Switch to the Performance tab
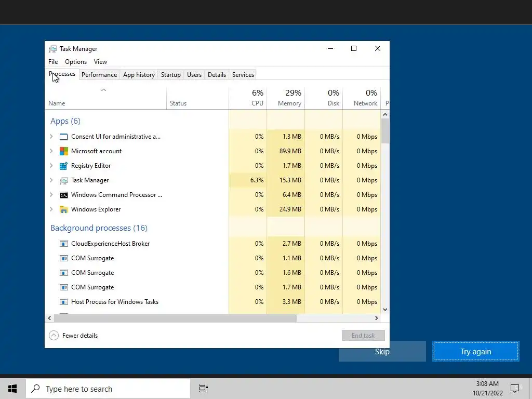The image size is (532, 399). [x=99, y=75]
